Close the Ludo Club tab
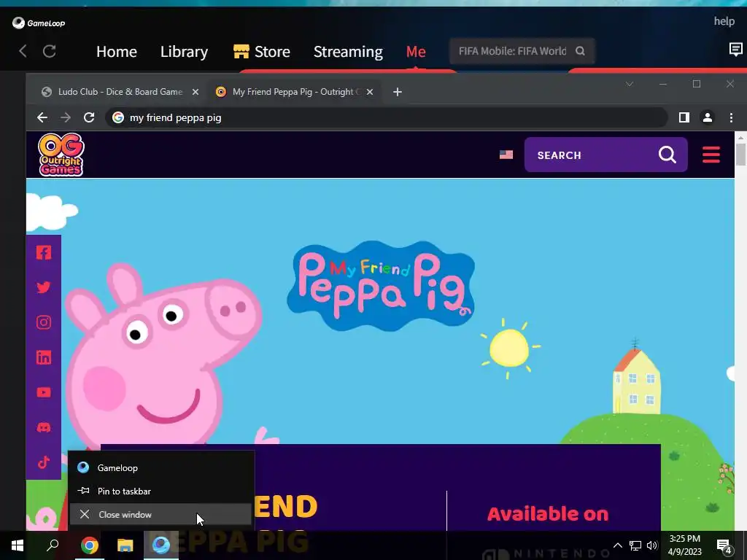This screenshot has height=560, width=747. [x=196, y=92]
